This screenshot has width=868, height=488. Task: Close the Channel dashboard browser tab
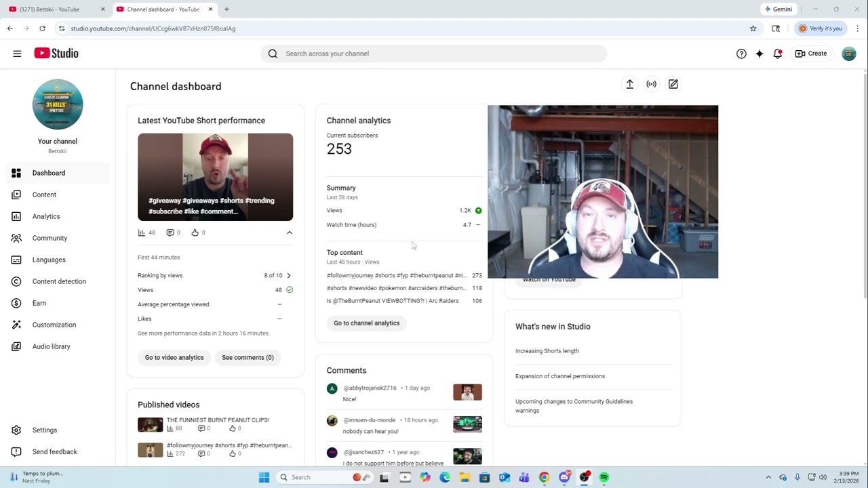[x=210, y=9]
